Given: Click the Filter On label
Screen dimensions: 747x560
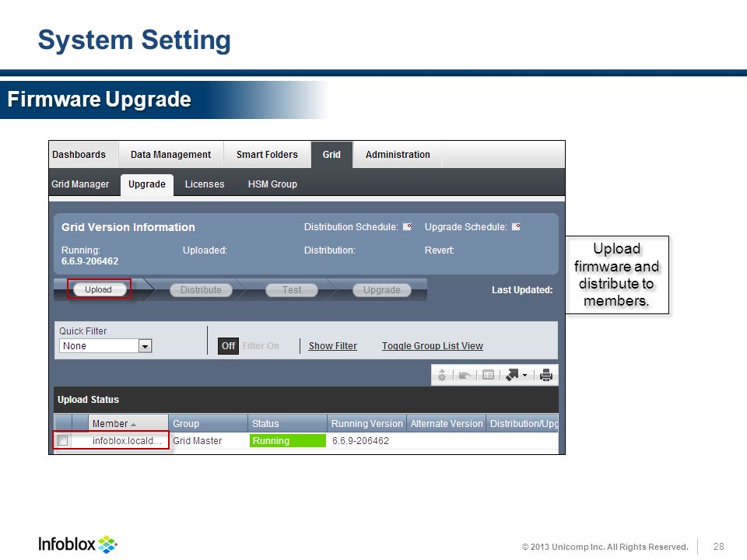Looking at the screenshot, I should 261,346.
